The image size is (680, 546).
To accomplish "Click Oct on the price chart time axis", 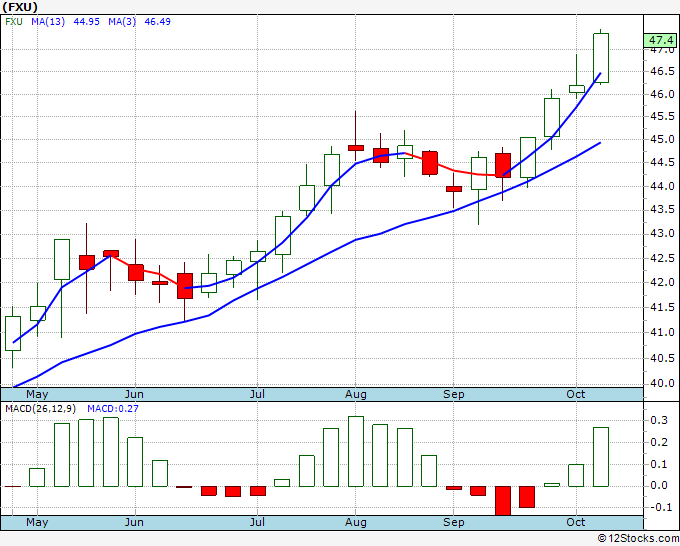I will (575, 394).
